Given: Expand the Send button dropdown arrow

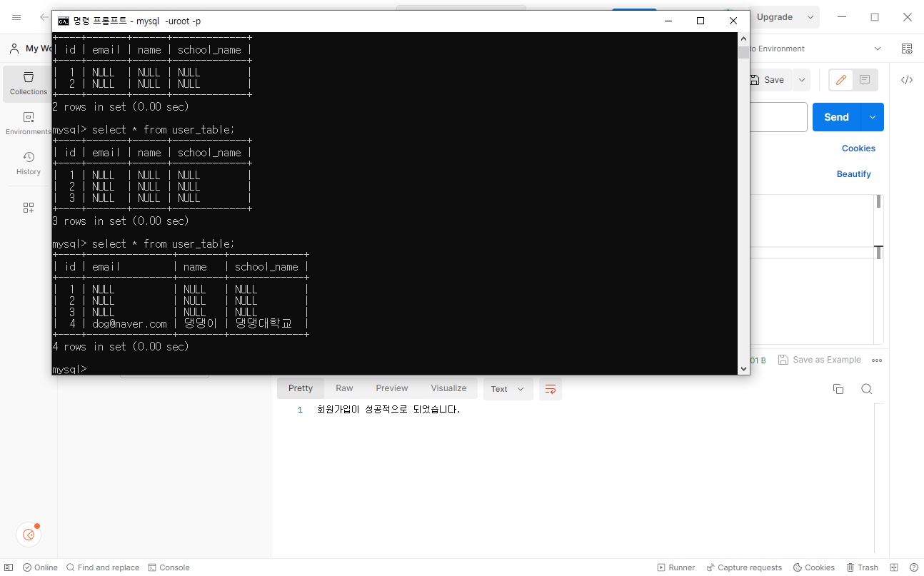Looking at the screenshot, I should tap(873, 117).
